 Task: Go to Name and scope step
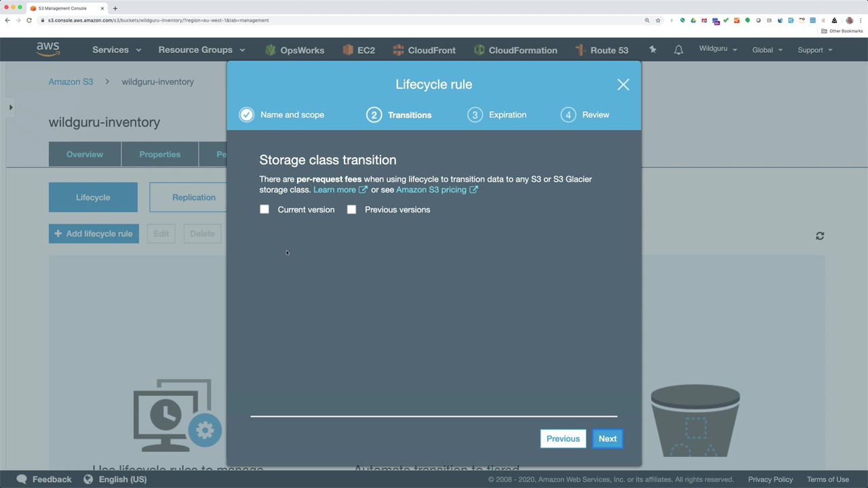point(281,115)
